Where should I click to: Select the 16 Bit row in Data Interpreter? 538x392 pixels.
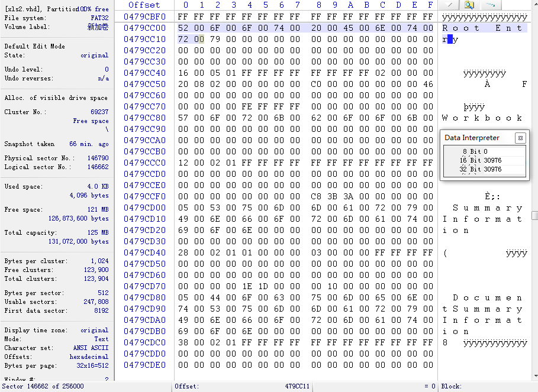(484, 160)
